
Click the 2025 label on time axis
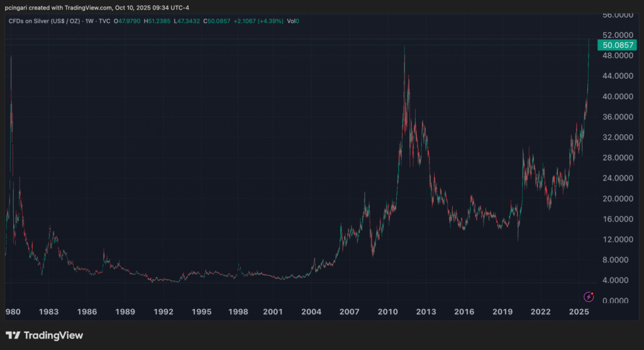[579, 312]
